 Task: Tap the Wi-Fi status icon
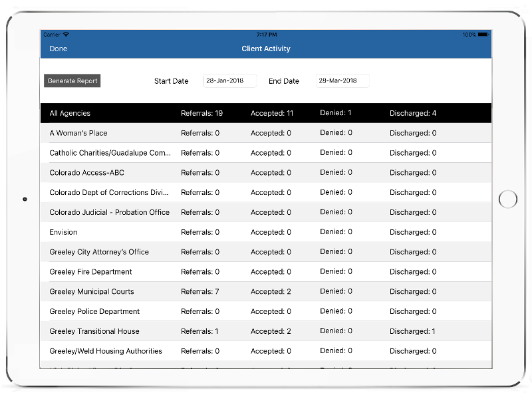coord(66,35)
